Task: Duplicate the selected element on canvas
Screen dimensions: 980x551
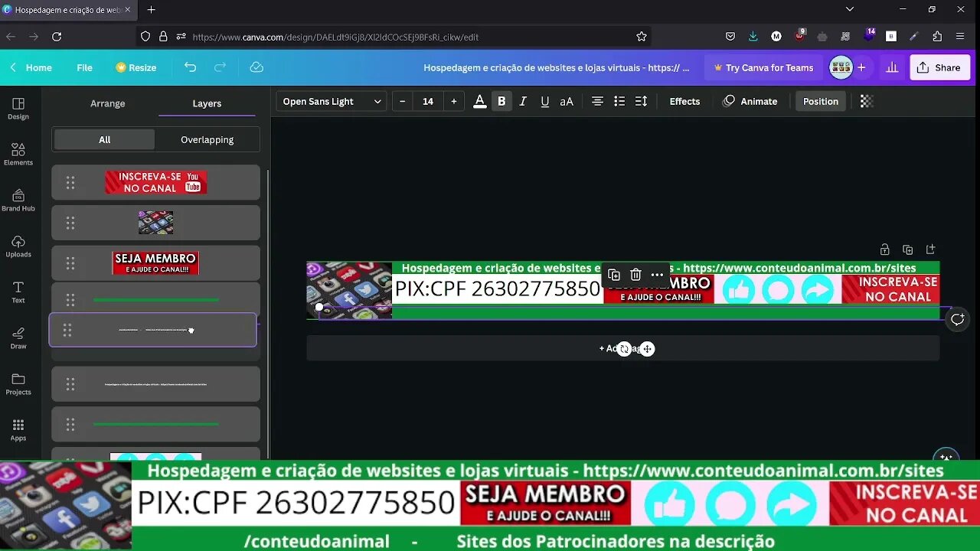Action: [x=613, y=275]
